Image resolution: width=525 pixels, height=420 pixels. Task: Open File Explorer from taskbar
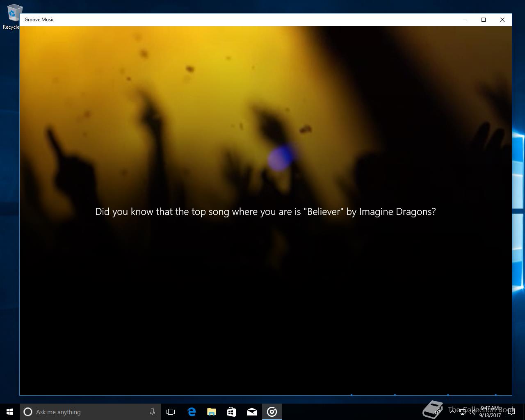coord(211,412)
